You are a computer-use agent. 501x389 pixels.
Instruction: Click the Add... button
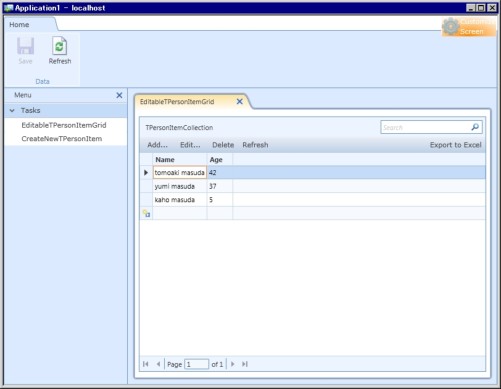[157, 145]
